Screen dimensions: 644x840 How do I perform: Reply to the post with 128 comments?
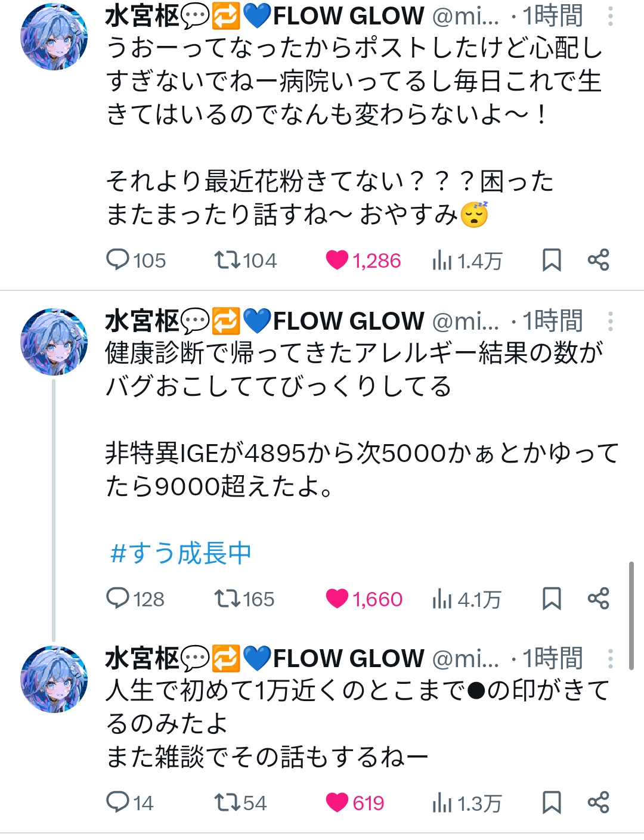click(135, 599)
